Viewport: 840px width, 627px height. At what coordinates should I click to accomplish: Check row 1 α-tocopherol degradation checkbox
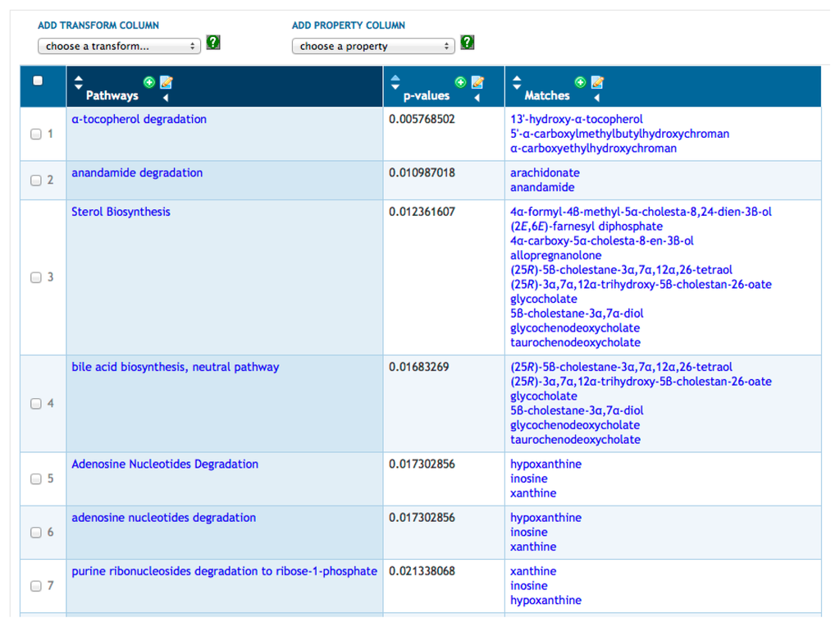coord(36,135)
